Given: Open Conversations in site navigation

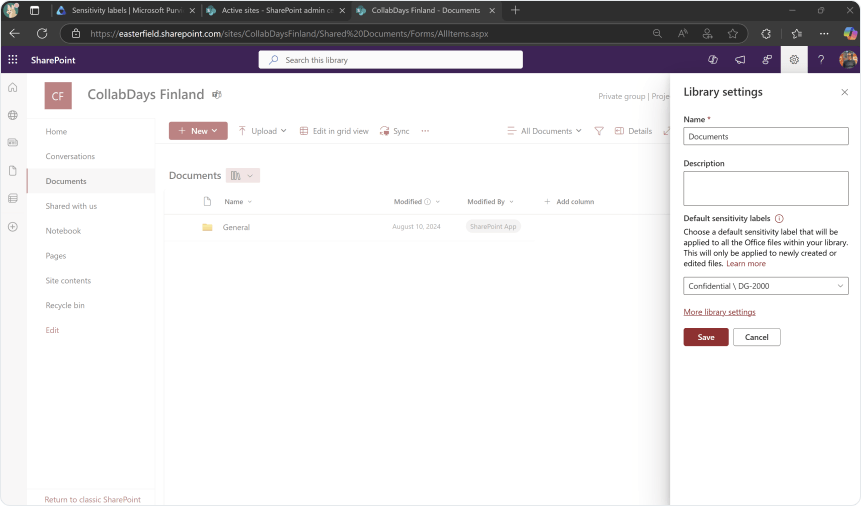Looking at the screenshot, I should (x=70, y=156).
